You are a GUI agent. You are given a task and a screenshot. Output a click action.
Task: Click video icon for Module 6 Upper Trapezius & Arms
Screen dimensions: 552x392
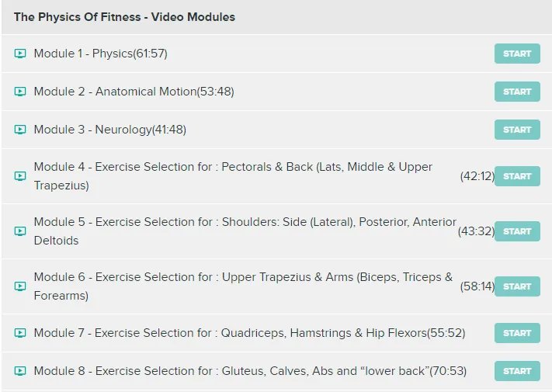tap(20, 286)
